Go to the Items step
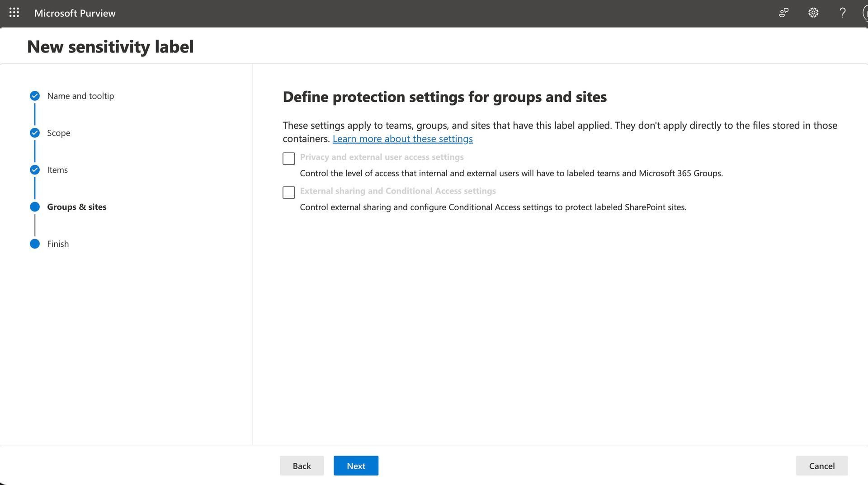868x485 pixels. coord(57,170)
